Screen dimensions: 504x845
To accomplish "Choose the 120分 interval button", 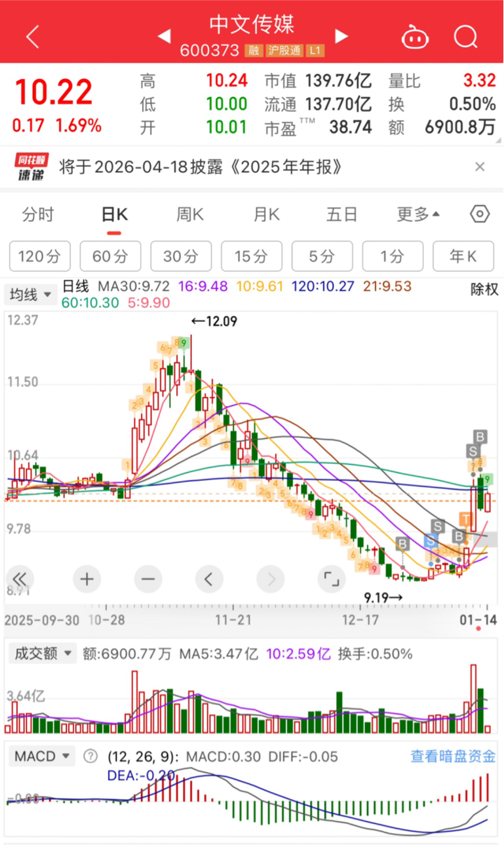I will [x=39, y=256].
